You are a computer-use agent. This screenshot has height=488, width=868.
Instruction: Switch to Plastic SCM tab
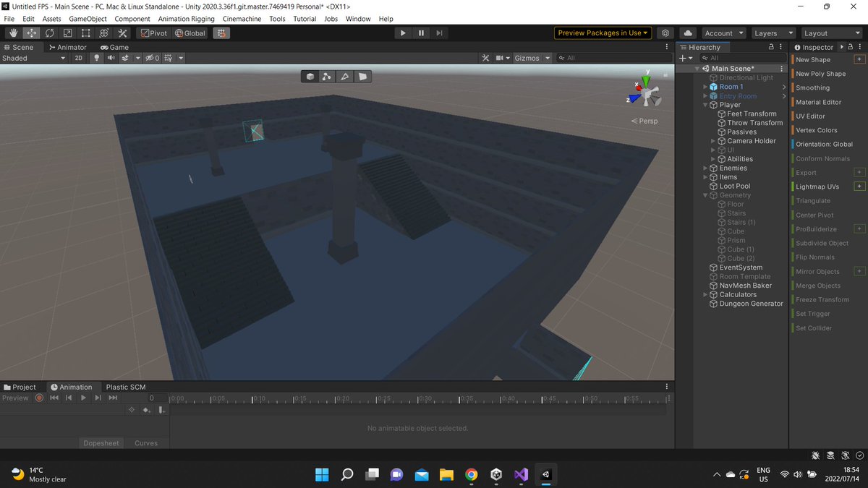point(126,387)
